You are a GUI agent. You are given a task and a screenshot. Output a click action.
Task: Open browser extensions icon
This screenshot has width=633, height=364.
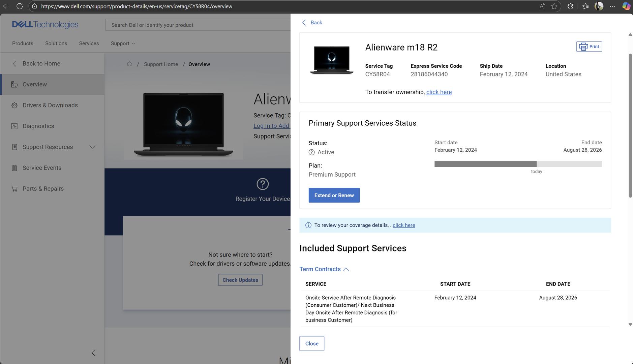570,6
